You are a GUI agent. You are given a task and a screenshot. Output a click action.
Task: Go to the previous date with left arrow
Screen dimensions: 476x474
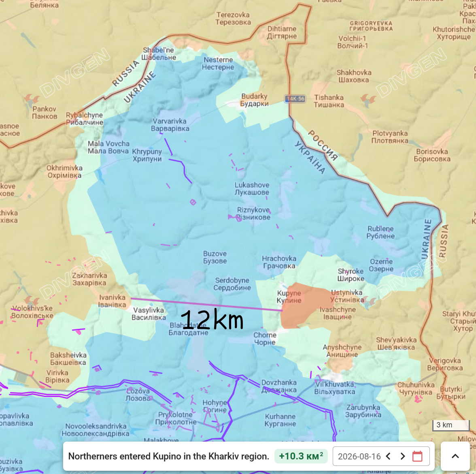click(388, 456)
